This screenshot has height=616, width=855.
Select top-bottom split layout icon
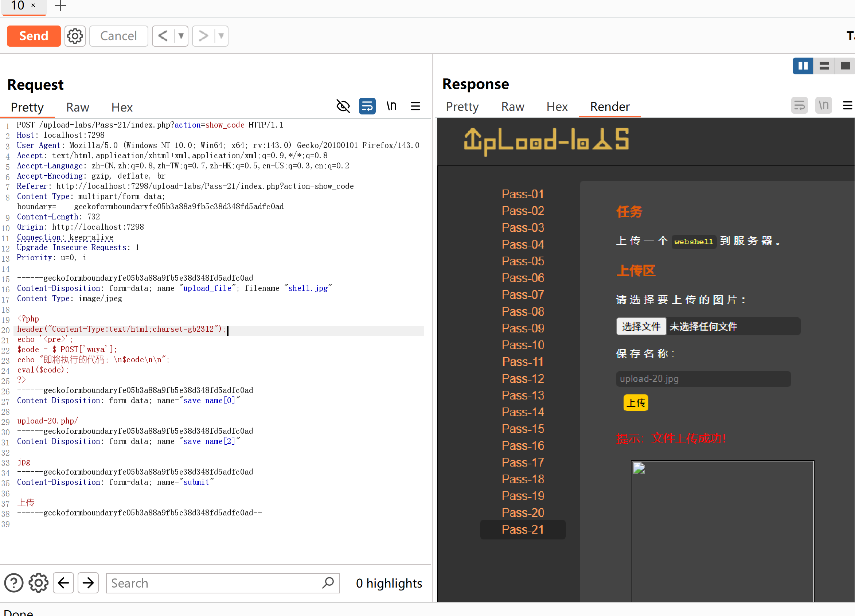click(x=824, y=66)
